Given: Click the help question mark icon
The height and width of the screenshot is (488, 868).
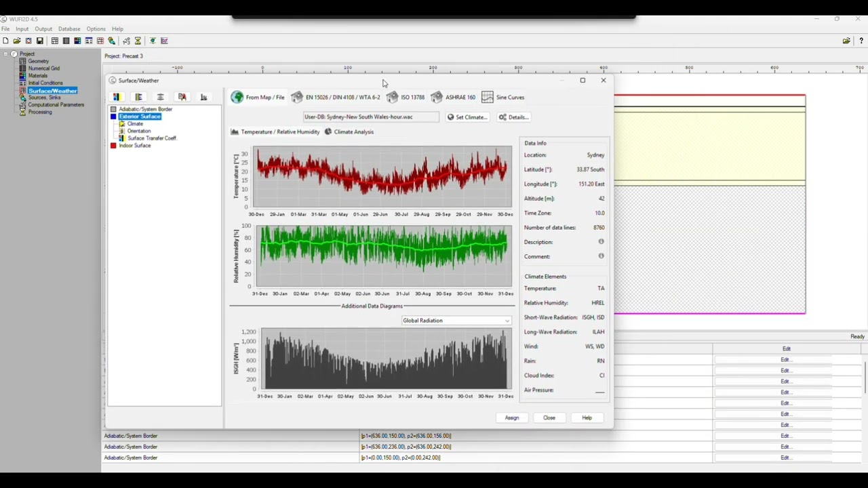Looking at the screenshot, I should point(861,41).
